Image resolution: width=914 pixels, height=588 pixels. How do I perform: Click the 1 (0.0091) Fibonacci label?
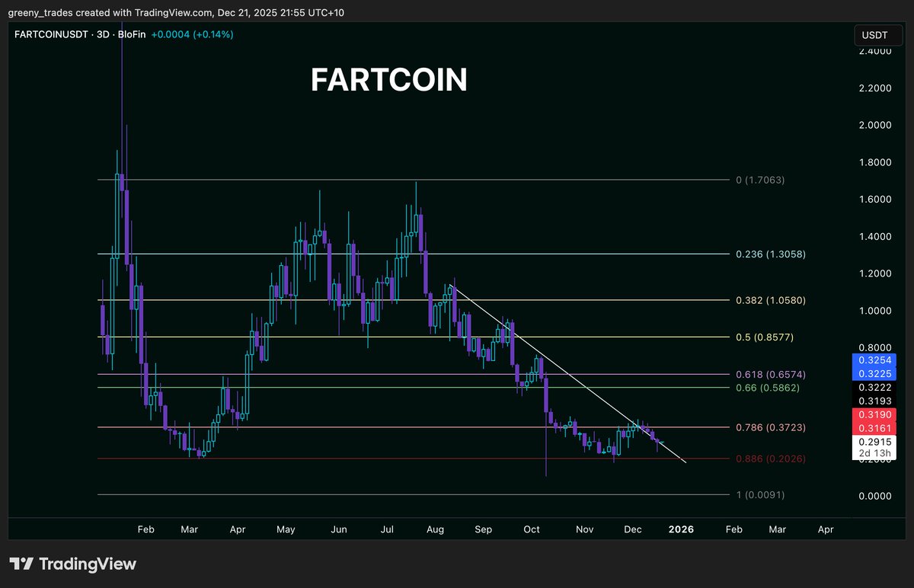click(x=759, y=495)
